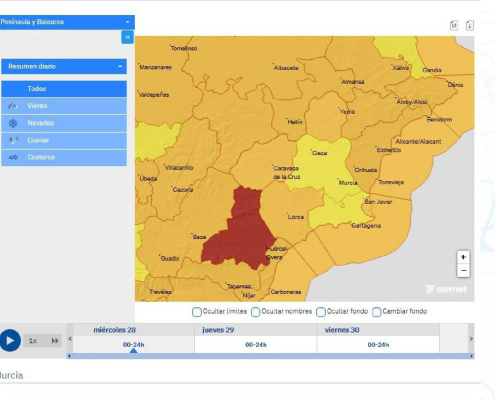Click the download icon above the map
This screenshot has width=495, height=400.
pyautogui.click(x=469, y=25)
